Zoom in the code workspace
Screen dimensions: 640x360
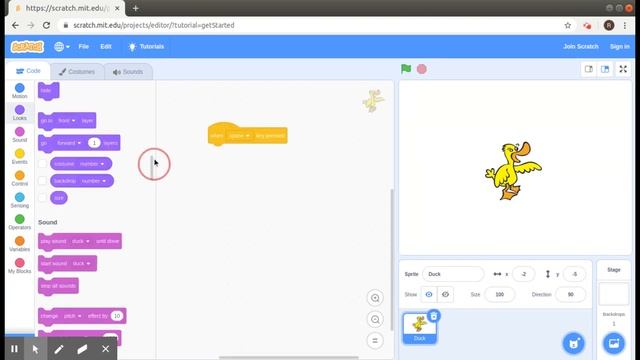point(375,298)
